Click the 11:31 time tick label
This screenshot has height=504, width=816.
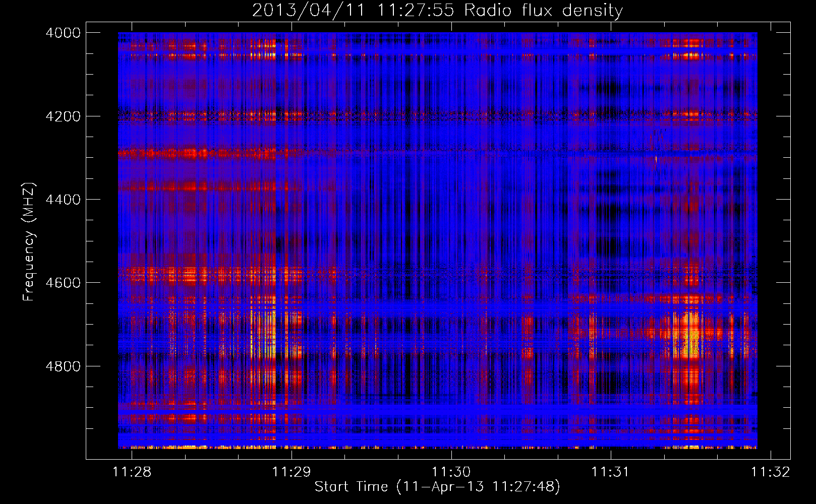(x=611, y=472)
